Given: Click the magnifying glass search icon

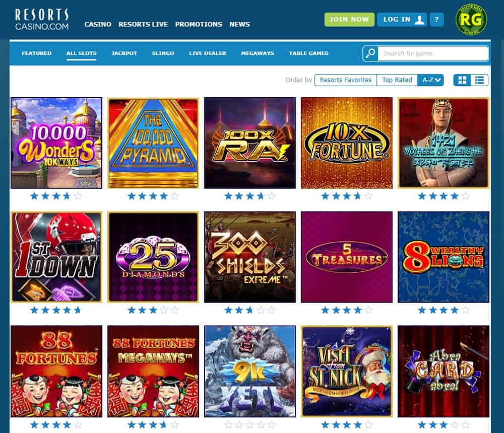Looking at the screenshot, I should tap(370, 53).
